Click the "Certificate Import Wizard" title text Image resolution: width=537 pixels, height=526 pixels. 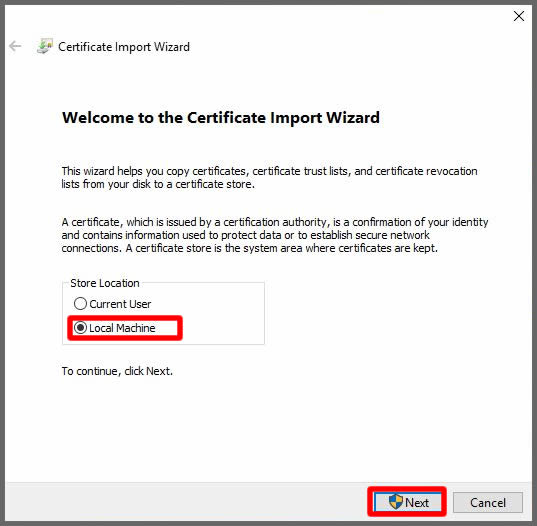124,47
